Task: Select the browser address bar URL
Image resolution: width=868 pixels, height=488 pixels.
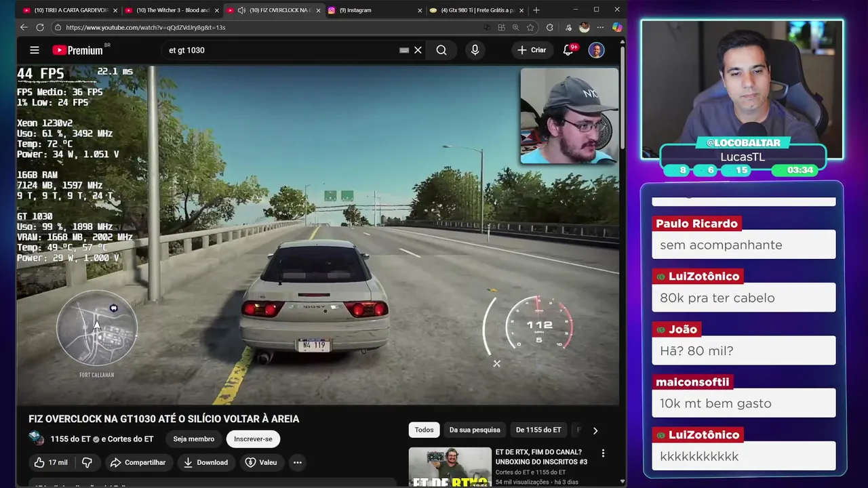Action: 146,27
